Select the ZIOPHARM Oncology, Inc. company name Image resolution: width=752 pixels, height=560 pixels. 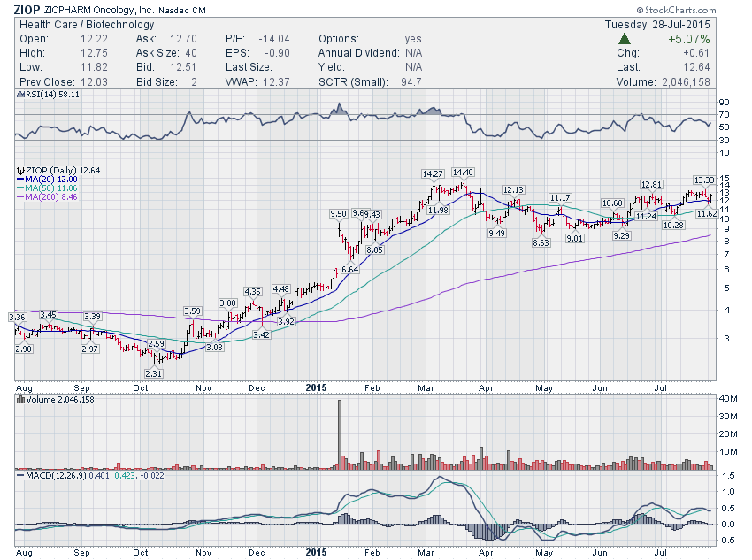coord(99,10)
